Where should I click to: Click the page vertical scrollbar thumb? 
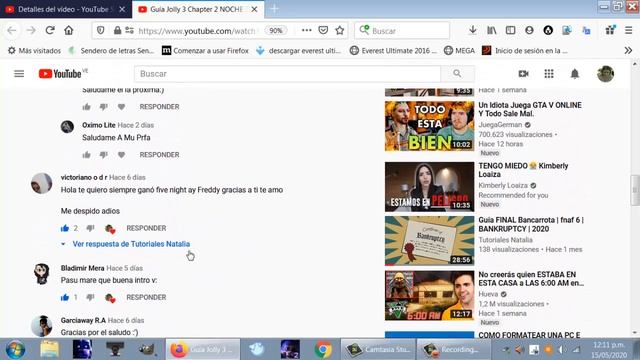point(635,190)
